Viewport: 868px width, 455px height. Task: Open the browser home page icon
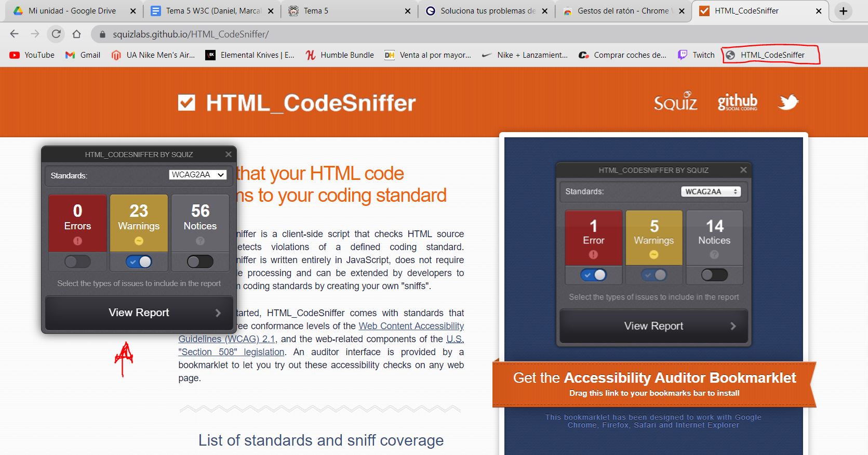pos(76,34)
